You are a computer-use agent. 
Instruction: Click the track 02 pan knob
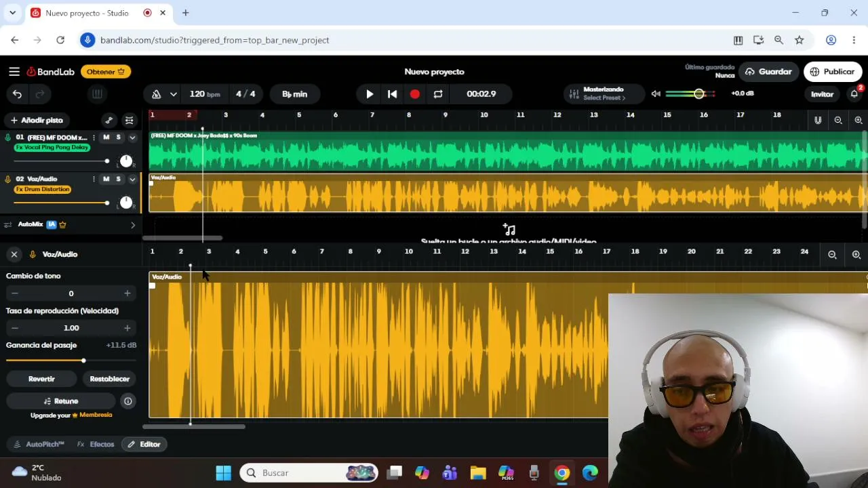point(126,203)
